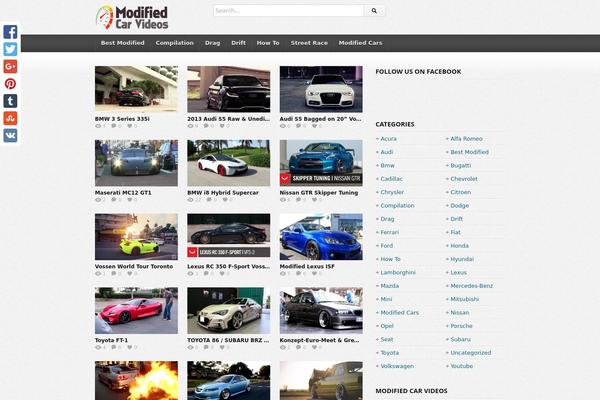Select the Cadillac category link
The width and height of the screenshot is (600, 400).
coord(391,179)
